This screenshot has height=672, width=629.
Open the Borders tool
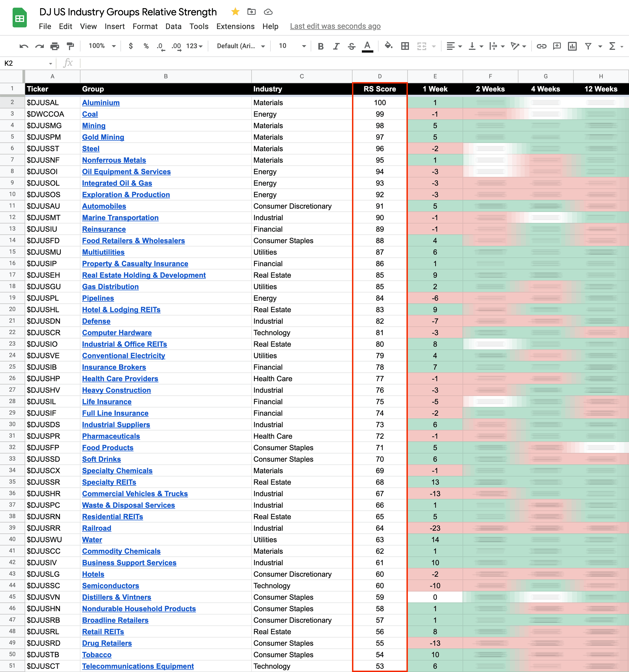click(405, 46)
